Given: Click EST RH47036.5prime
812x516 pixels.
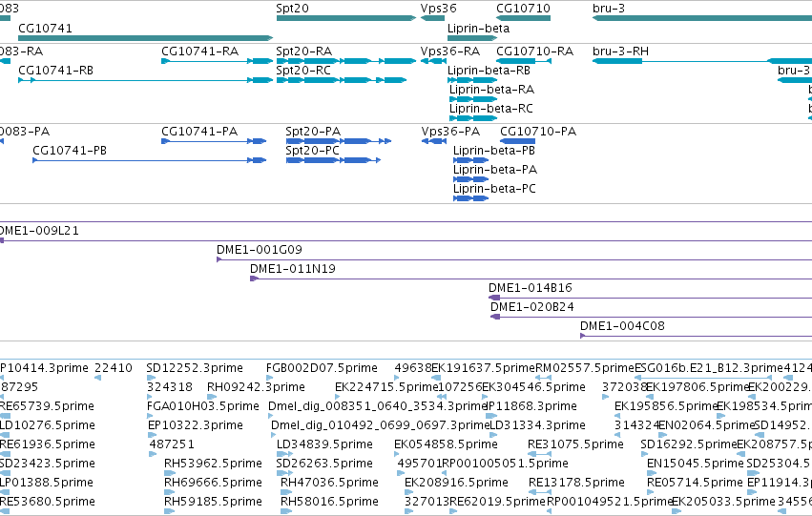Looking at the screenshot, I should [x=286, y=492].
